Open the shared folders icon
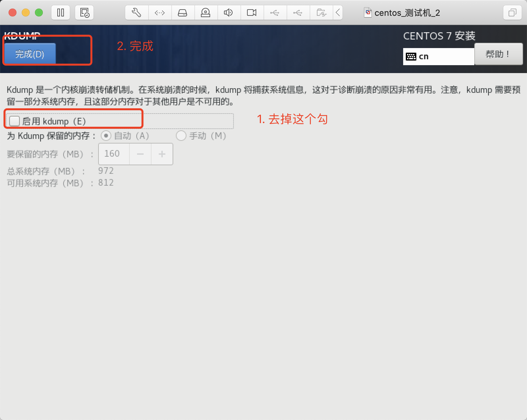The height and width of the screenshot is (420, 527). [x=321, y=13]
